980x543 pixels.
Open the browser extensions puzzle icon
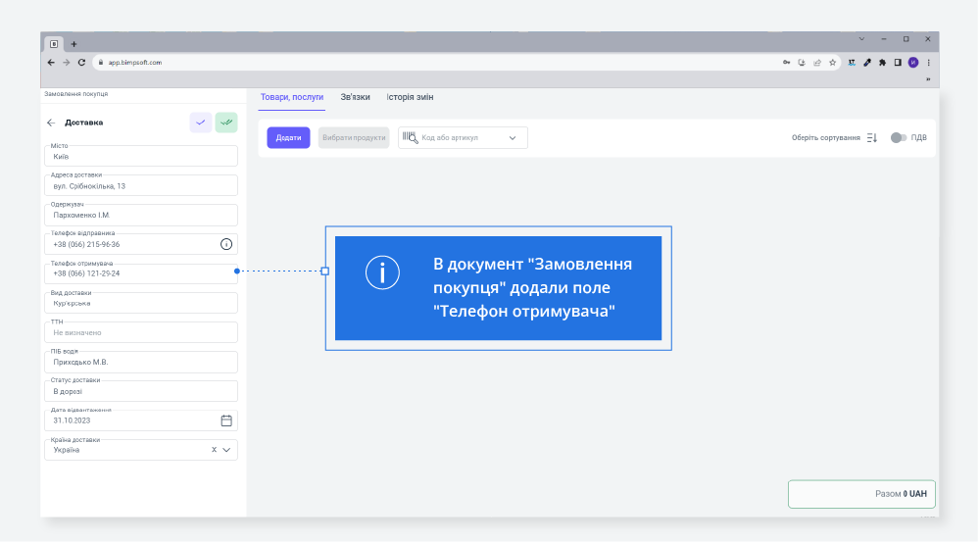point(882,62)
